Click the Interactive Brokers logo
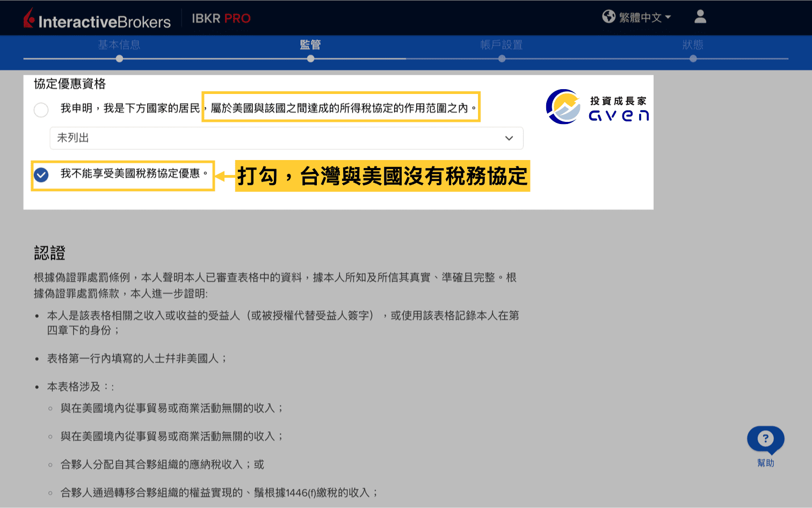812x508 pixels. click(97, 18)
